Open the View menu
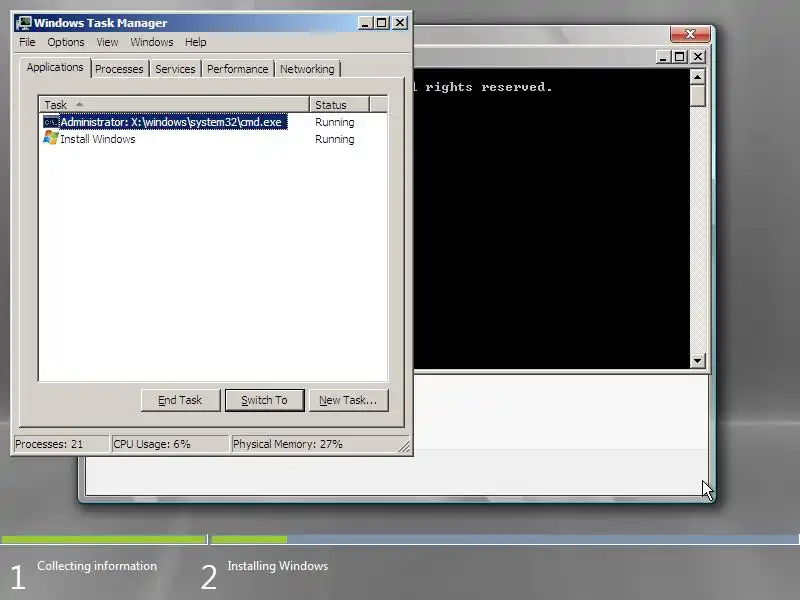This screenshot has height=600, width=800. coord(107,42)
